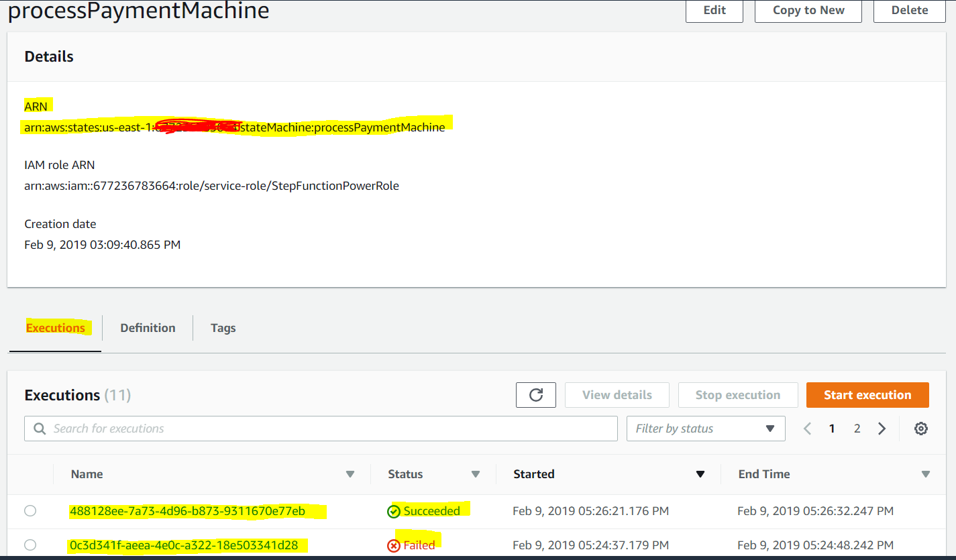Sort by Name column arrow

pos(350,474)
